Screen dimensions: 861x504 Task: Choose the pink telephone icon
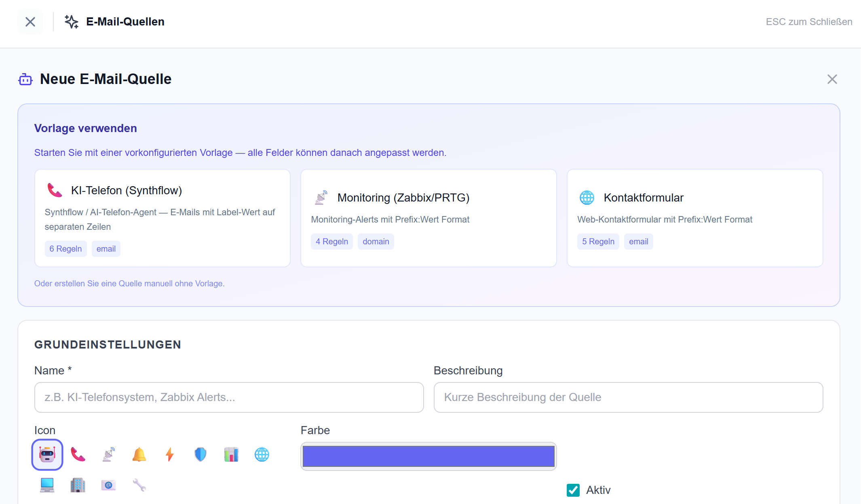click(78, 455)
